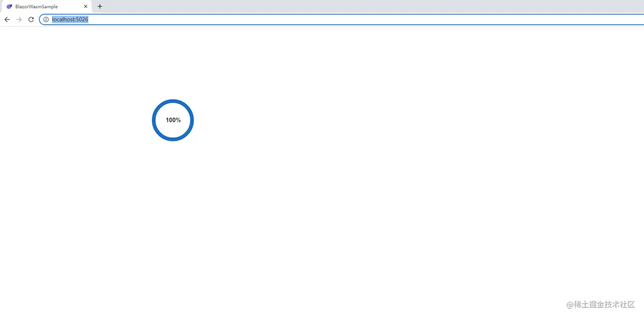
Task: Click the 100% loading percentage label
Action: pos(173,120)
